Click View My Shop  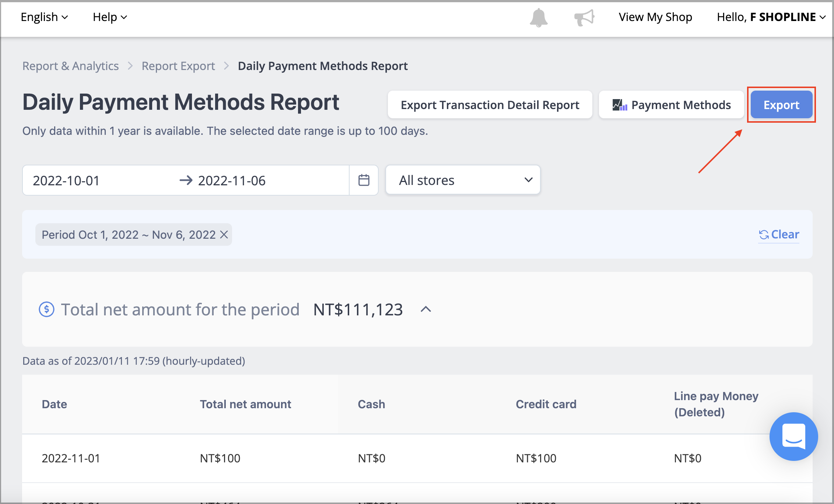[x=655, y=17]
